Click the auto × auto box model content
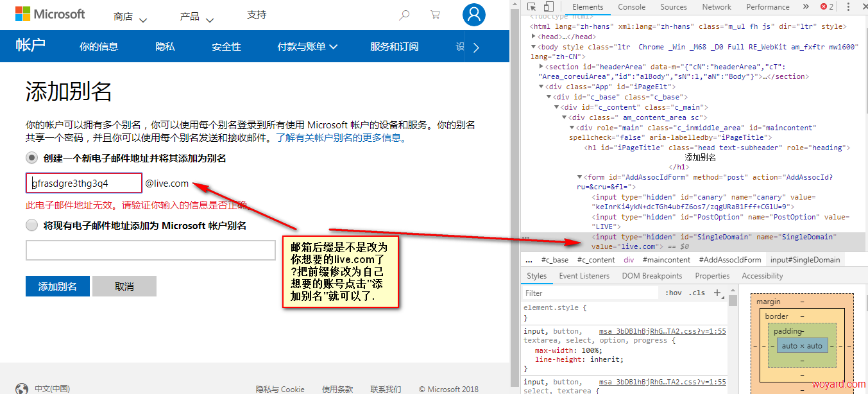The width and height of the screenshot is (868, 394). click(x=802, y=346)
